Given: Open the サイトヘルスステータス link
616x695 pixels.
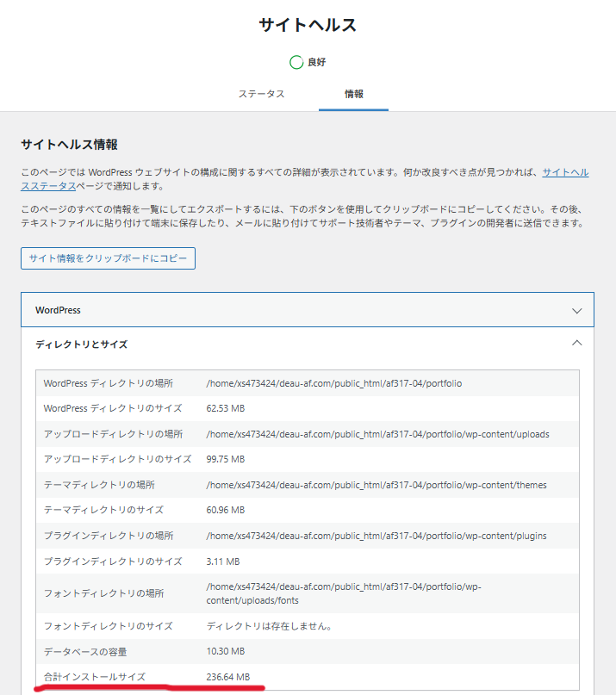Looking at the screenshot, I should [x=565, y=173].
